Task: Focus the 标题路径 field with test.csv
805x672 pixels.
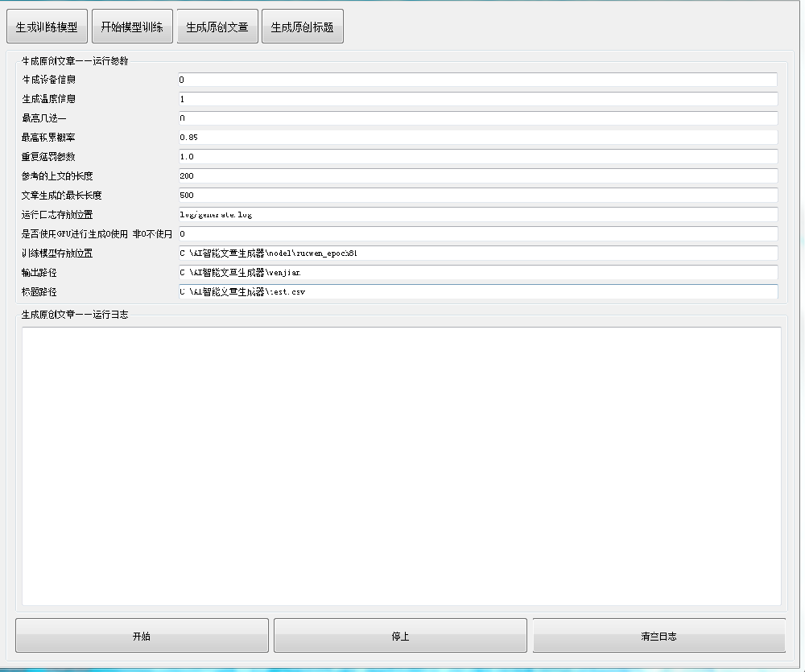Action: [478, 291]
